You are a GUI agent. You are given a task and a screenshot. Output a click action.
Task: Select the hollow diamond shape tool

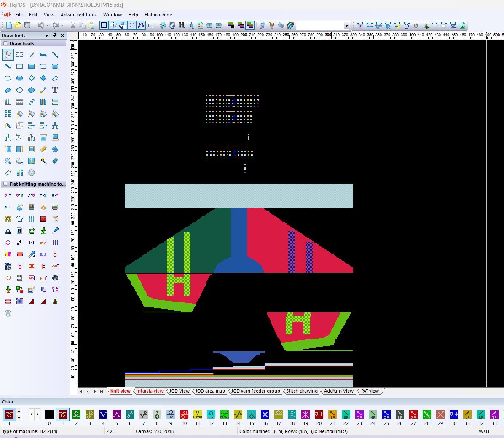click(x=32, y=78)
